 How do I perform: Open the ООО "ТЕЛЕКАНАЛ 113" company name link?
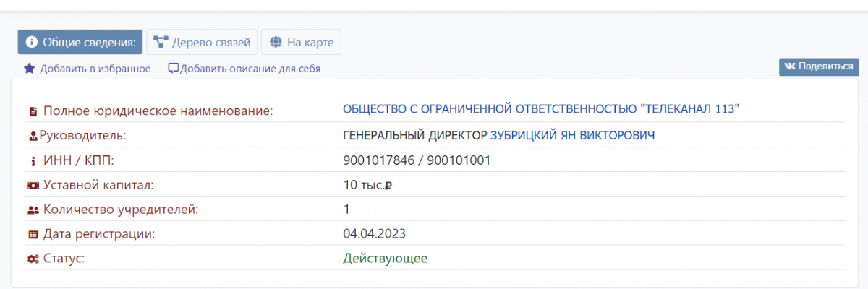click(541, 110)
